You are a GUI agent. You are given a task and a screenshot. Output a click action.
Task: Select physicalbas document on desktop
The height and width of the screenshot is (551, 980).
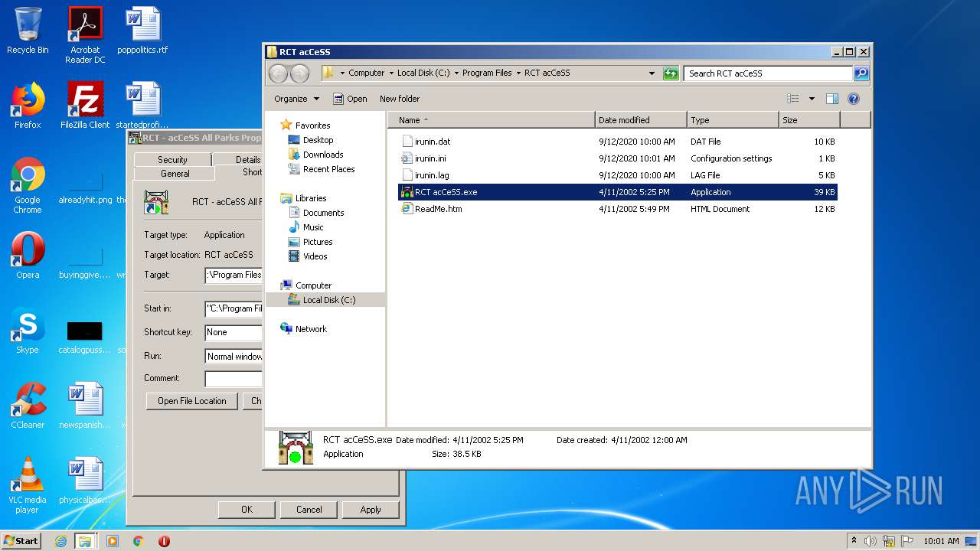point(85,481)
